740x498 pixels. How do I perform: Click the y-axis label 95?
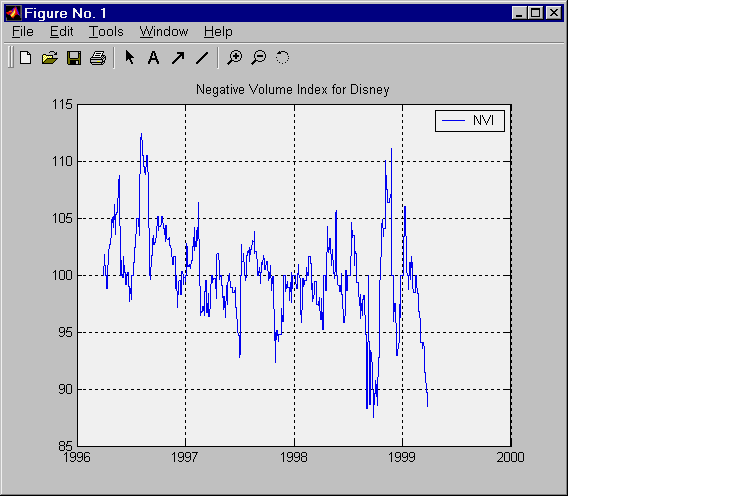coord(66,332)
